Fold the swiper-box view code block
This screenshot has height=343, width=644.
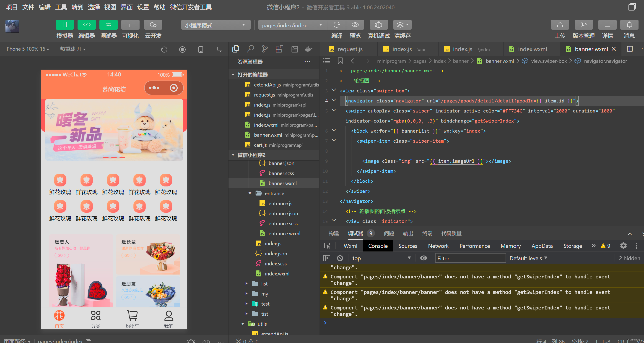pyautogui.click(x=334, y=90)
